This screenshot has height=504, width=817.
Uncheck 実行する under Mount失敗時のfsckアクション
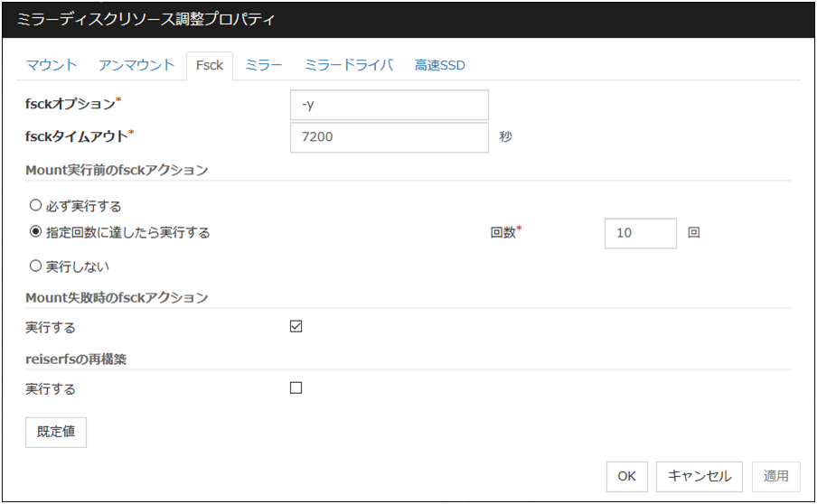point(296,327)
